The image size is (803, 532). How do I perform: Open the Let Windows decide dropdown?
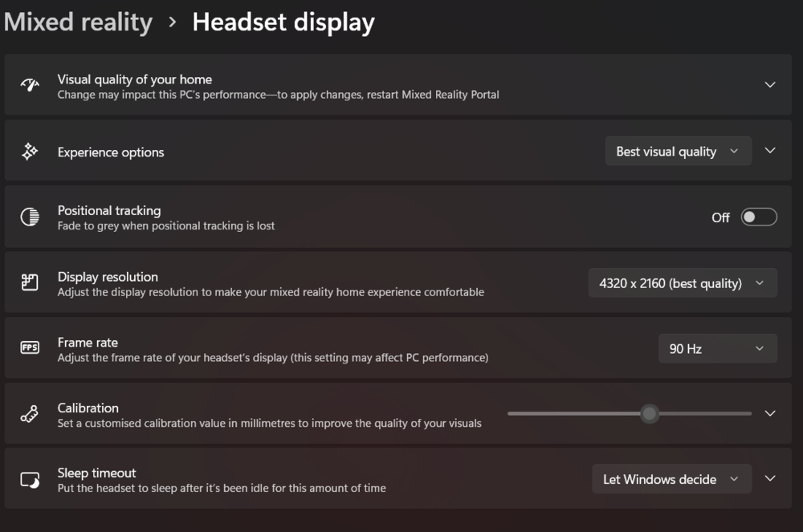(671, 479)
